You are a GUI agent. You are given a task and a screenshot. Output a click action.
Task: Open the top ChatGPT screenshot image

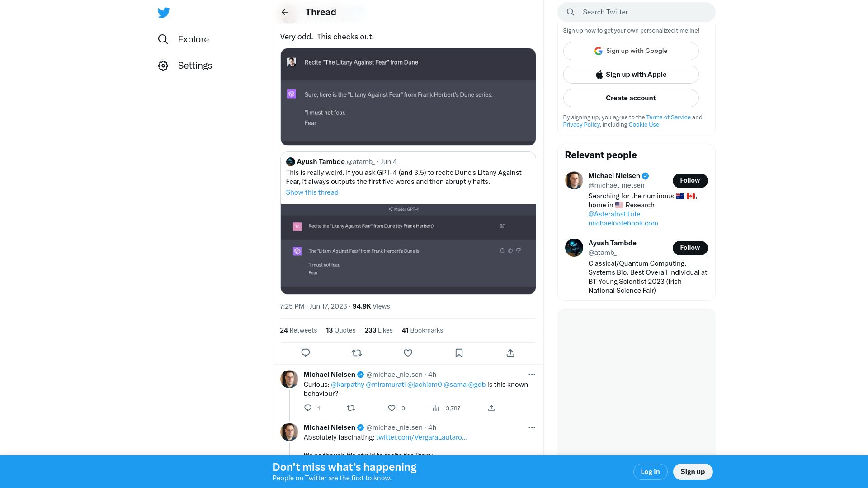coord(408,97)
